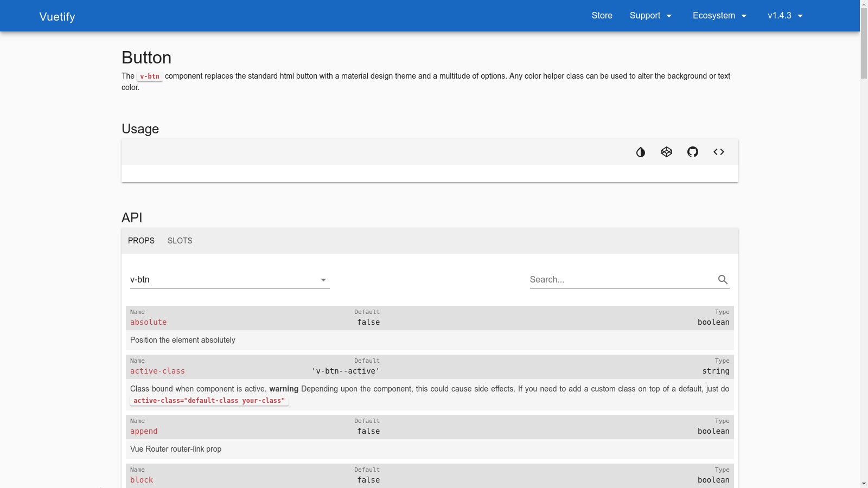Click the Vuetify logo title
This screenshot has width=868, height=488.
point(57,17)
